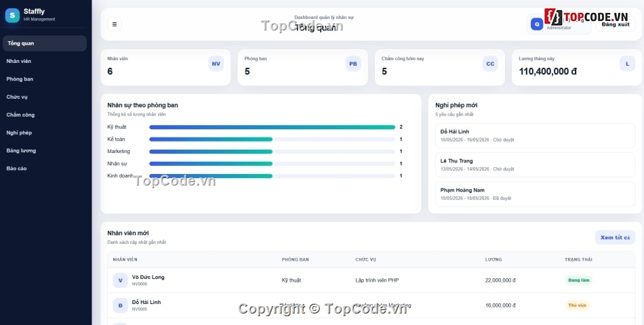This screenshot has width=644, height=325.
Task: Click the PB badge on the Phòng ban card
Action: click(x=353, y=64)
